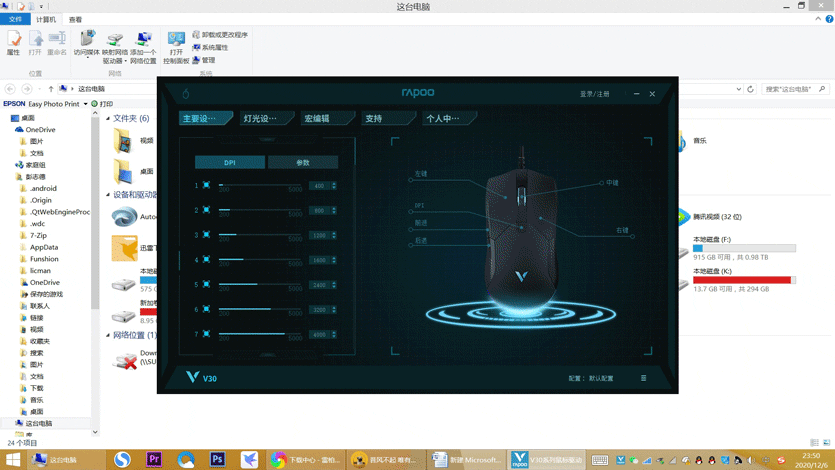Click the DPI level 4 slider track
This screenshot has width=835, height=470.
pos(260,259)
